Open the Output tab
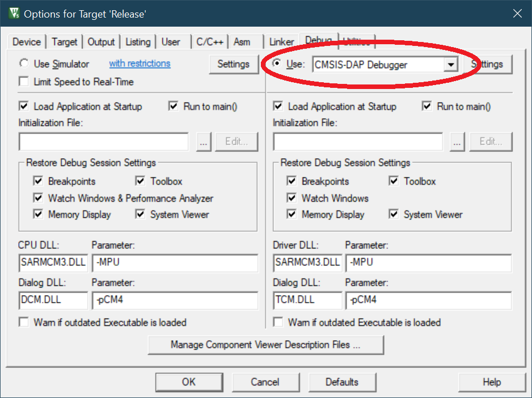 point(101,42)
